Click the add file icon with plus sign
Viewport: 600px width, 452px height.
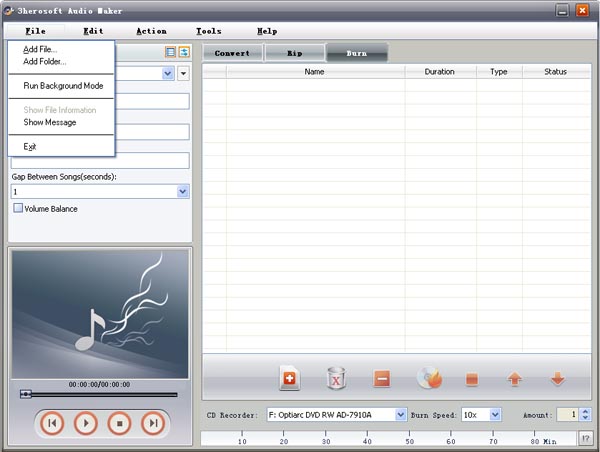[290, 379]
